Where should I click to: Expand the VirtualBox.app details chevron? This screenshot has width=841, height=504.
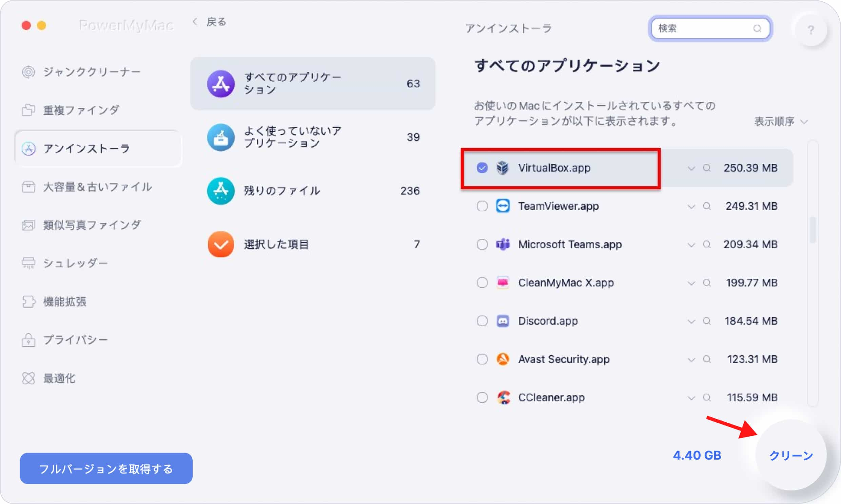click(690, 168)
